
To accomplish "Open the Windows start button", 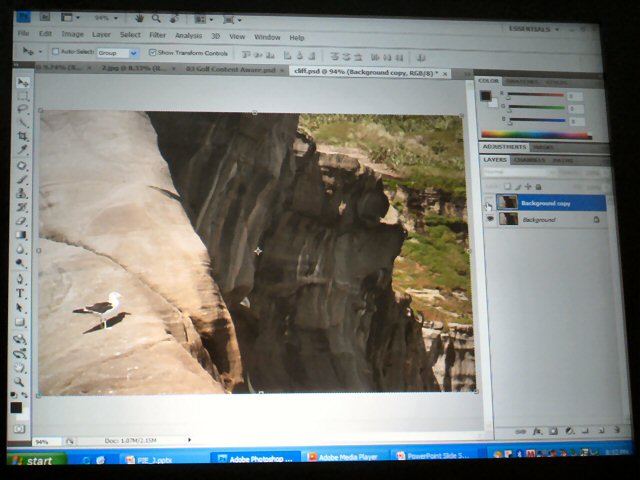I will click(36, 460).
